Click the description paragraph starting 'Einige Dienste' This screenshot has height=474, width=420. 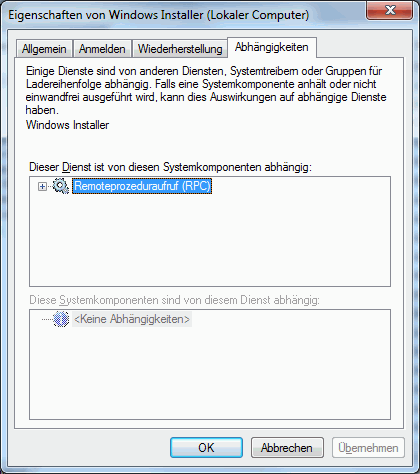pyautogui.click(x=206, y=90)
